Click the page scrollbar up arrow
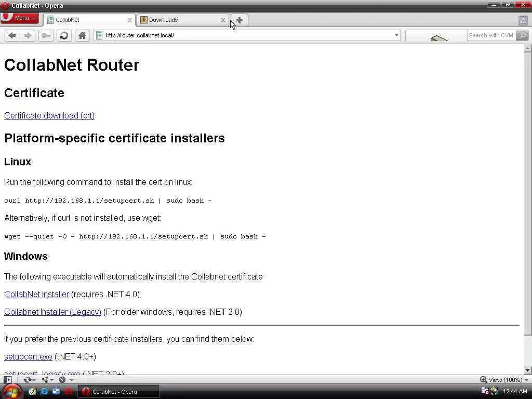This screenshot has height=399, width=532. coord(527,48)
